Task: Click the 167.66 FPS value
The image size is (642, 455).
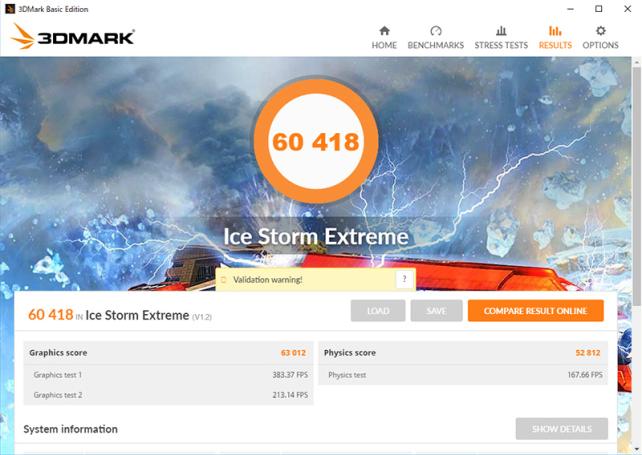Action: click(x=585, y=375)
